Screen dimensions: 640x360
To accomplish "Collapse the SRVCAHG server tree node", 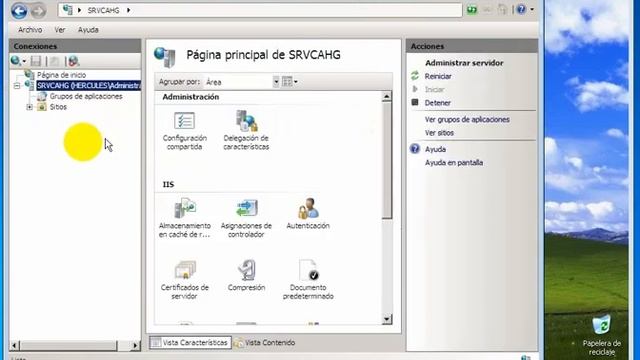I will (17, 86).
